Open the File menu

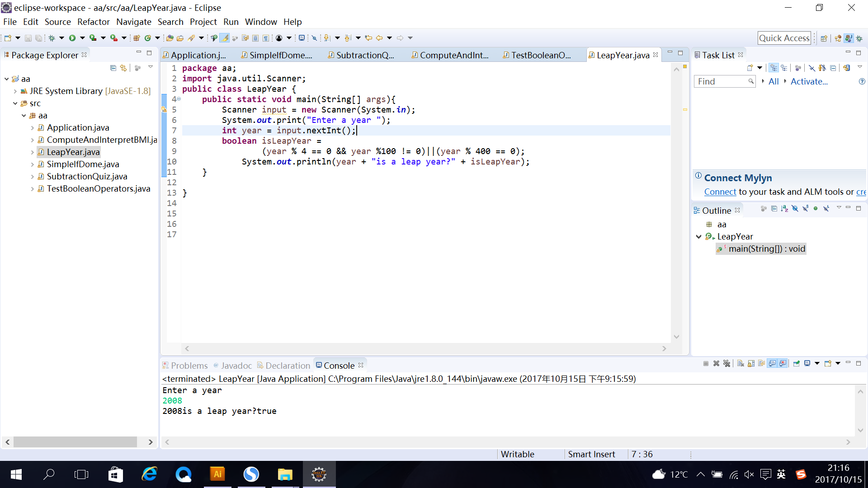point(10,22)
